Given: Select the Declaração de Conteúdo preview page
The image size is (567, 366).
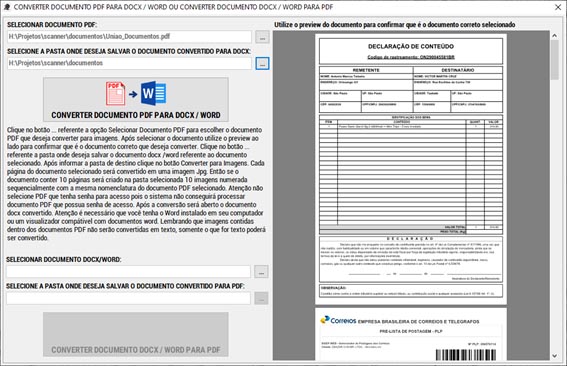Looking at the screenshot, I should click(x=411, y=169).
